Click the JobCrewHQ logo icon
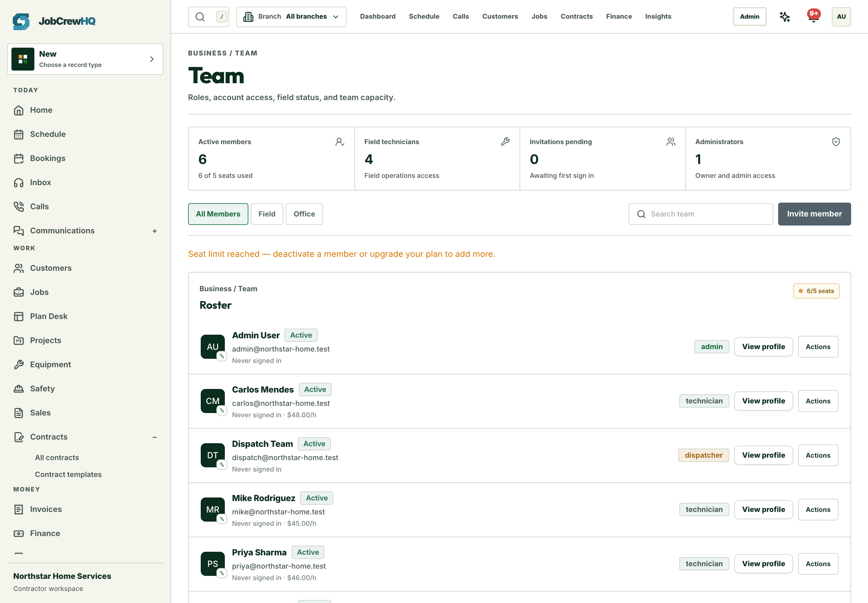Image resolution: width=868 pixels, height=603 pixels. pyautogui.click(x=21, y=21)
